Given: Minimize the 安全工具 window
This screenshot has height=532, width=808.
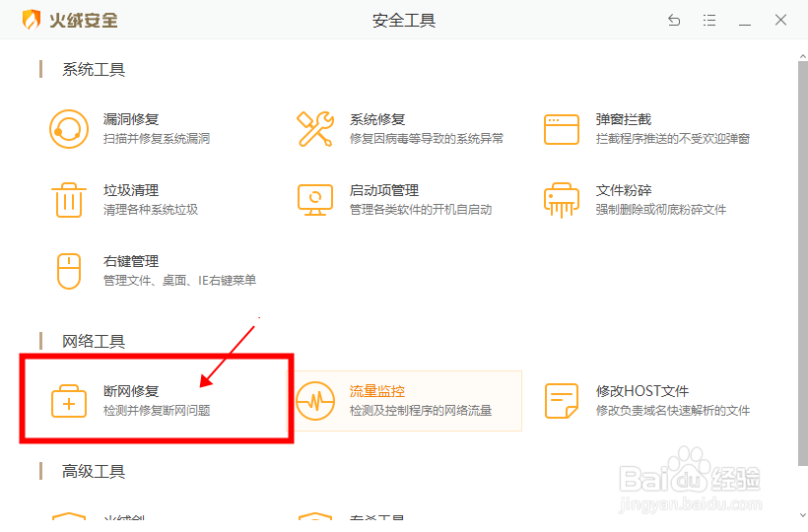Looking at the screenshot, I should [x=745, y=24].
